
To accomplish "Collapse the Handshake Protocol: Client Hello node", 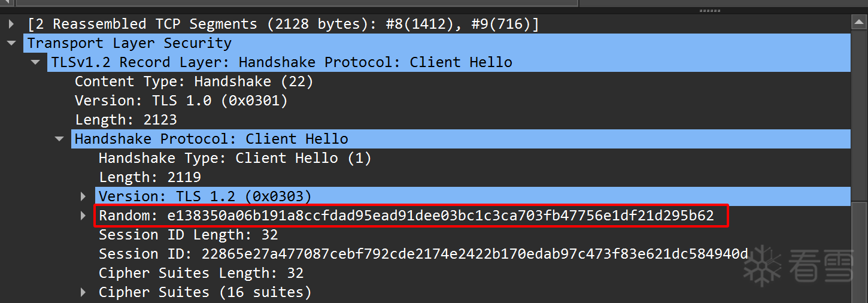I will point(59,139).
